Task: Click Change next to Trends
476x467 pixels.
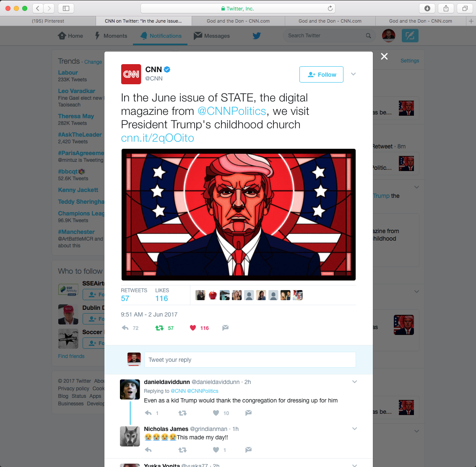Action: (93, 62)
